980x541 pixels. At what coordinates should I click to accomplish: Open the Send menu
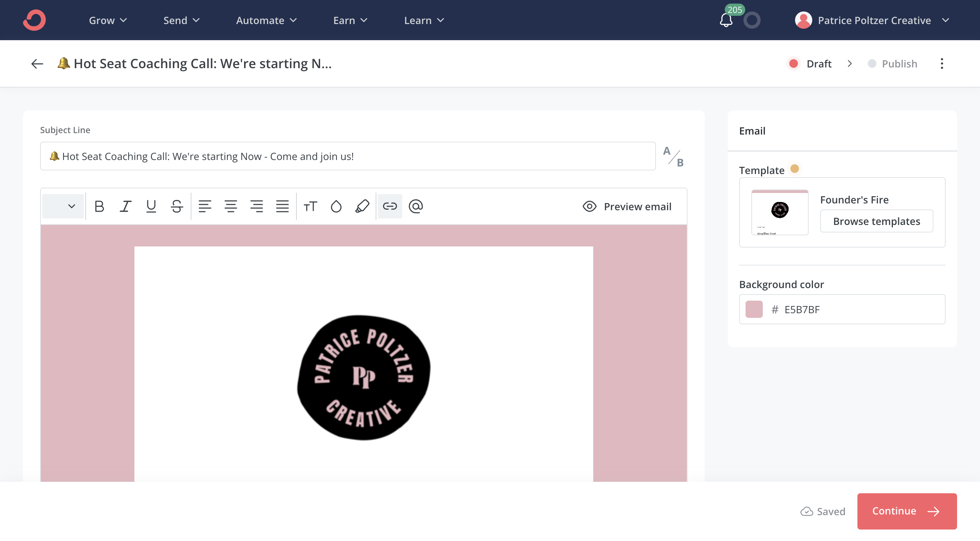181,20
